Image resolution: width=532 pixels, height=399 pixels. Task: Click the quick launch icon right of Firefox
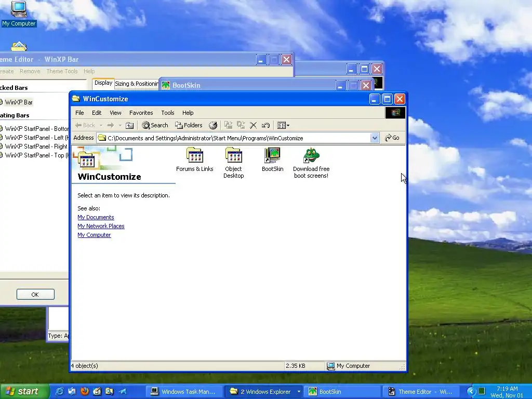97,392
